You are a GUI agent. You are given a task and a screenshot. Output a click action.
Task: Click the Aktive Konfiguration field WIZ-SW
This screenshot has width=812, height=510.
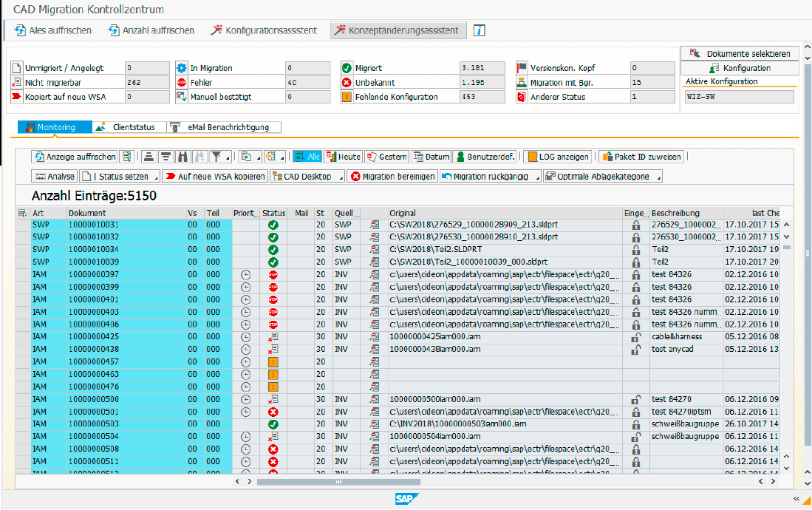click(x=739, y=97)
